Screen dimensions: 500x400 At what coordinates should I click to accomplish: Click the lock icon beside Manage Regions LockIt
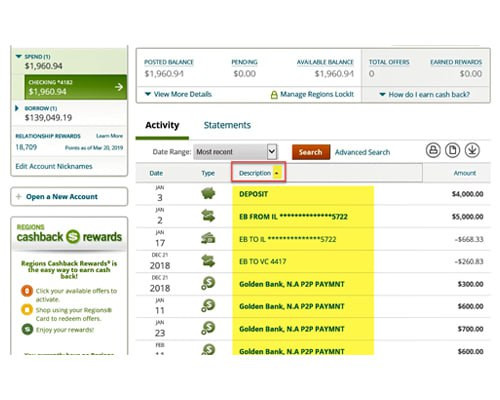(x=274, y=95)
